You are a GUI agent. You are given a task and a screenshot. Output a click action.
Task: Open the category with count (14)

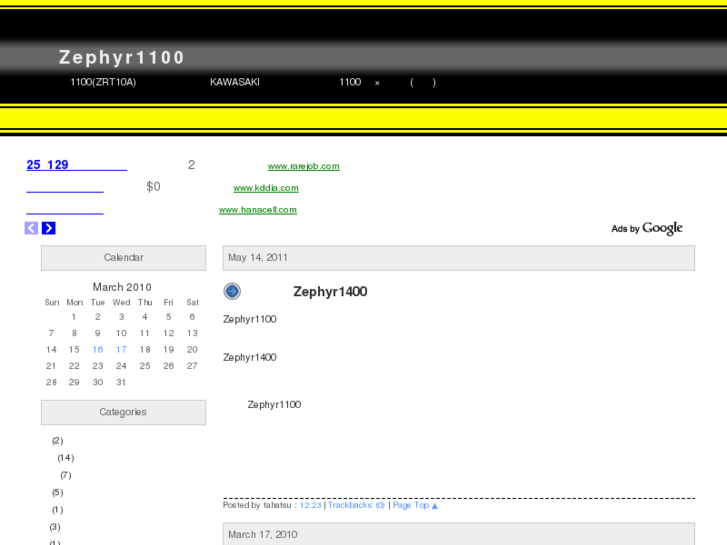[65, 458]
